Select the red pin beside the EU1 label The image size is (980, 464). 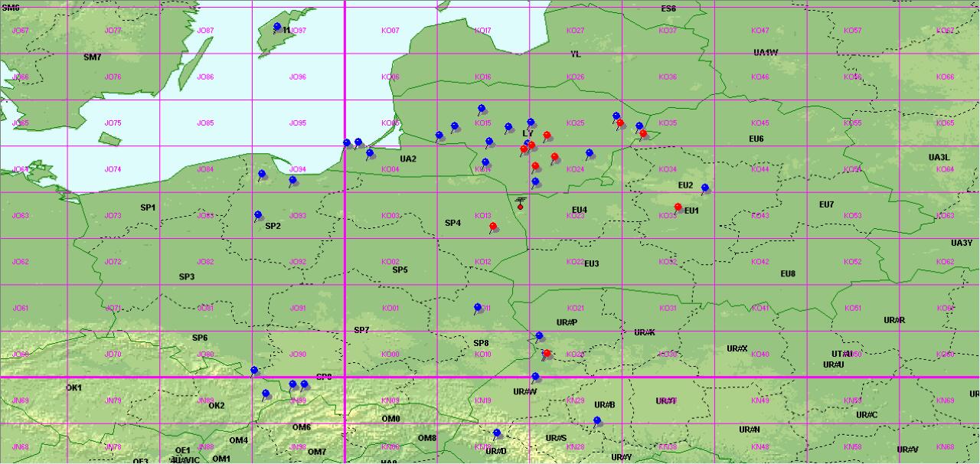click(678, 207)
